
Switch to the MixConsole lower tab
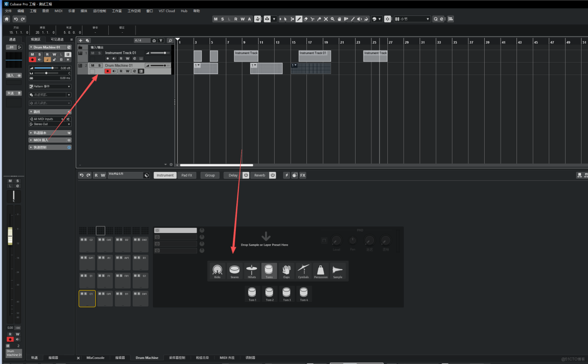[95, 358]
